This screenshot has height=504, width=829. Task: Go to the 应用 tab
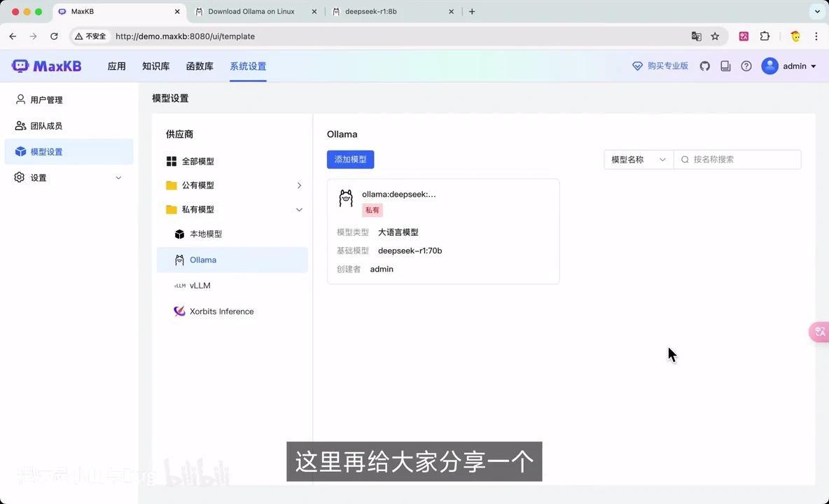click(x=116, y=66)
